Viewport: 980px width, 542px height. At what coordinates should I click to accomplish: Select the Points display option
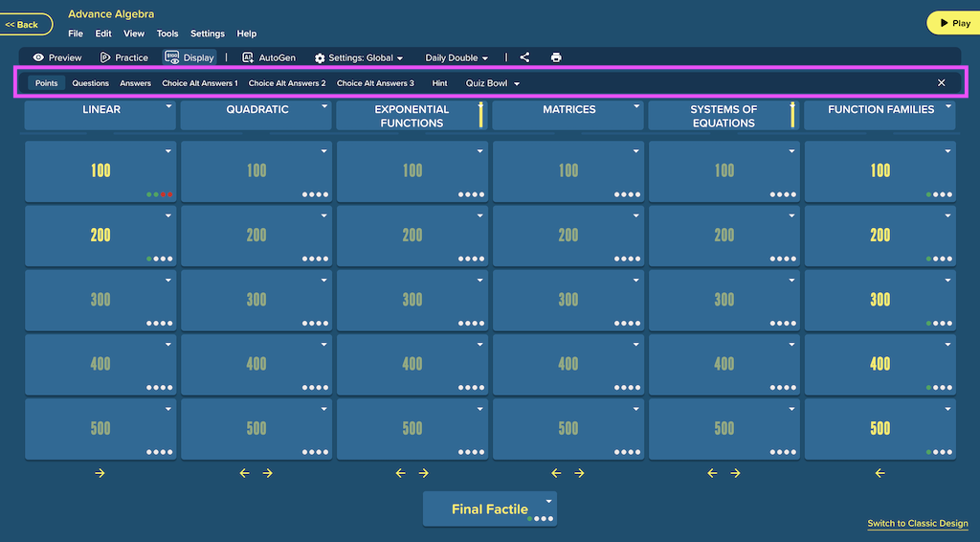click(46, 83)
